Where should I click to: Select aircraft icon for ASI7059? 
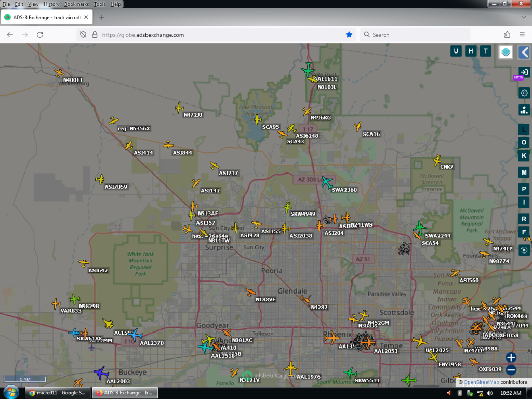[100, 179]
